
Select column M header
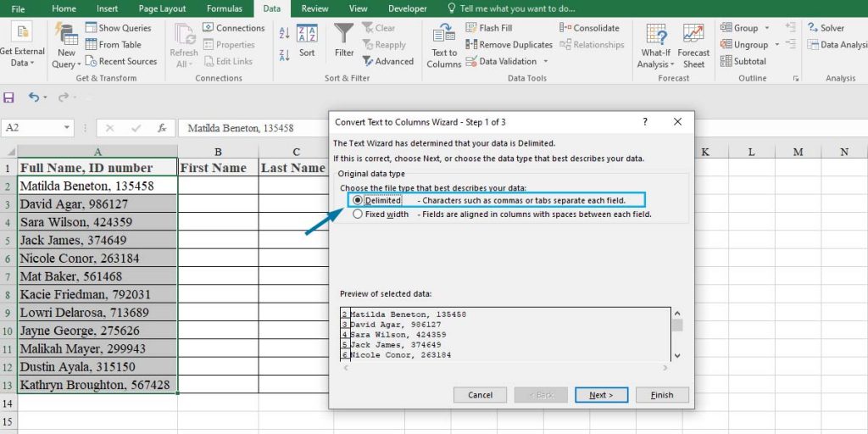pyautogui.click(x=798, y=152)
